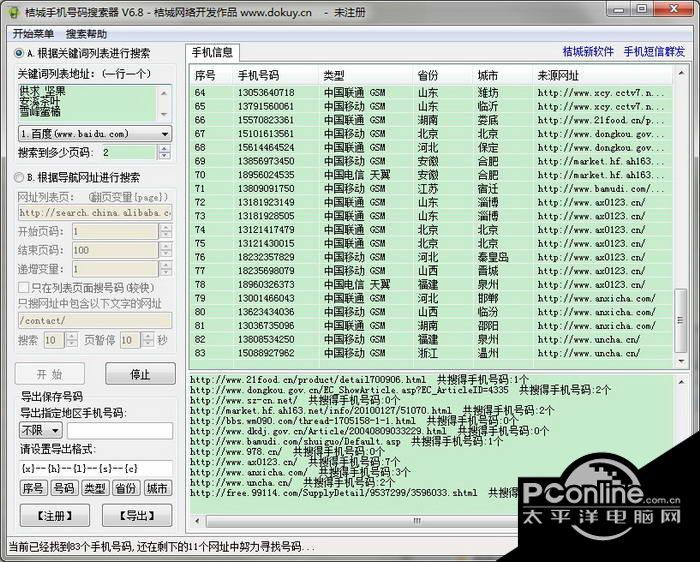Click the 【导出】 button
The image size is (700, 562).
click(137, 516)
